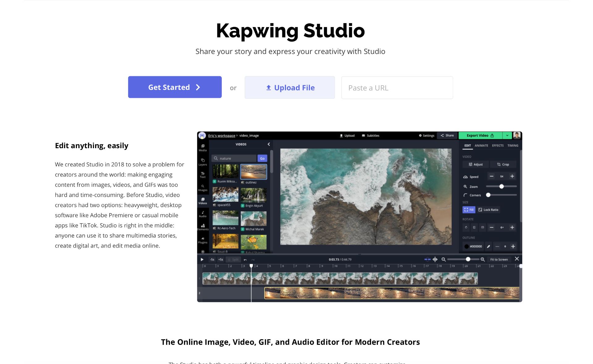
Task: Switch to the EFFECTS tab
Action: (x=498, y=145)
